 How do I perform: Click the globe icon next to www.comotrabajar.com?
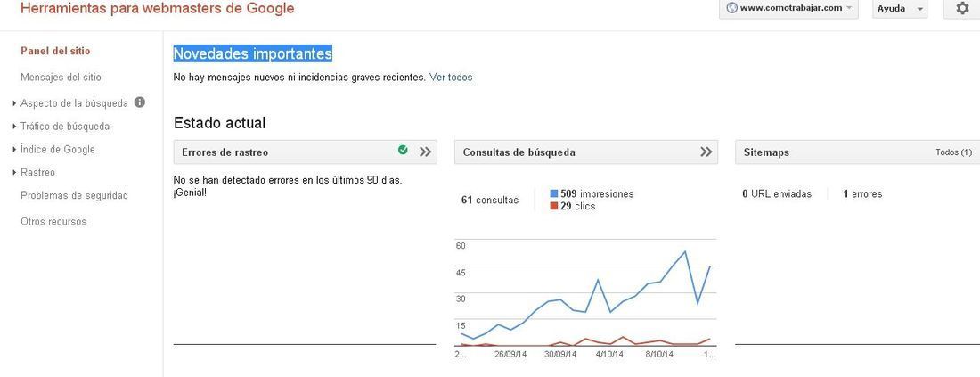pos(731,8)
